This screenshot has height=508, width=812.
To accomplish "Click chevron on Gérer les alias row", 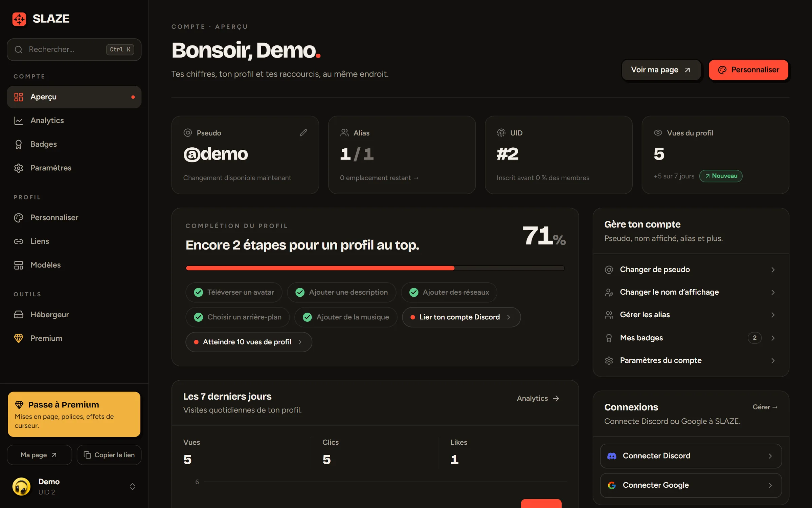I will [x=773, y=315].
